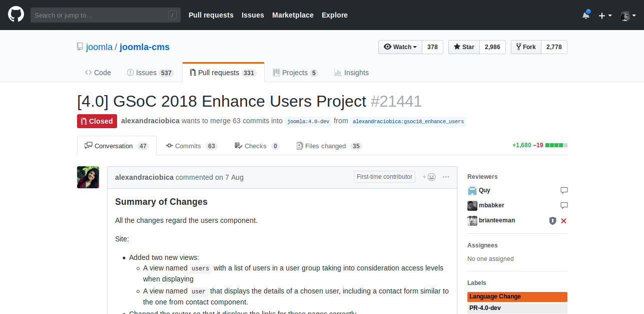Image resolution: width=644 pixels, height=314 pixels.
Task: Open the joomla organization link
Action: 99,47
